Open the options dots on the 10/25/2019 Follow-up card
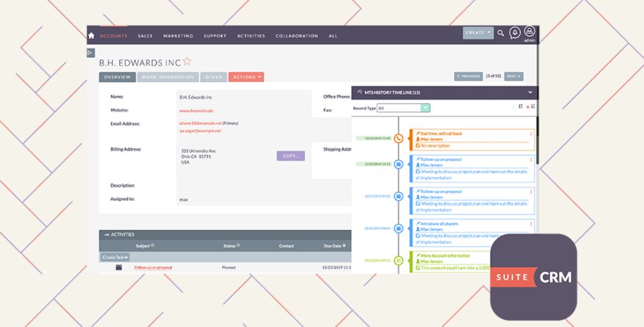The height and width of the screenshot is (327, 644). tap(531, 192)
